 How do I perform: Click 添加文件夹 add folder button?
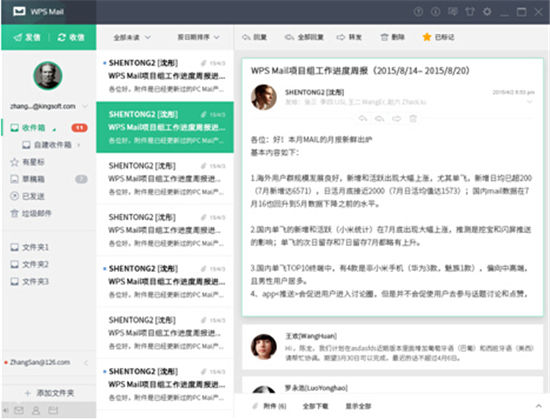tap(49, 393)
